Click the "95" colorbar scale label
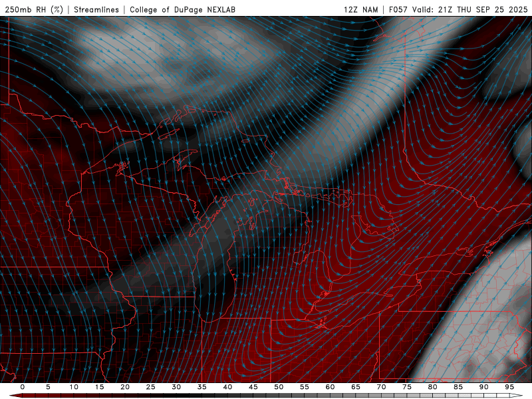Screen dimensions: 532x399 point(509,387)
